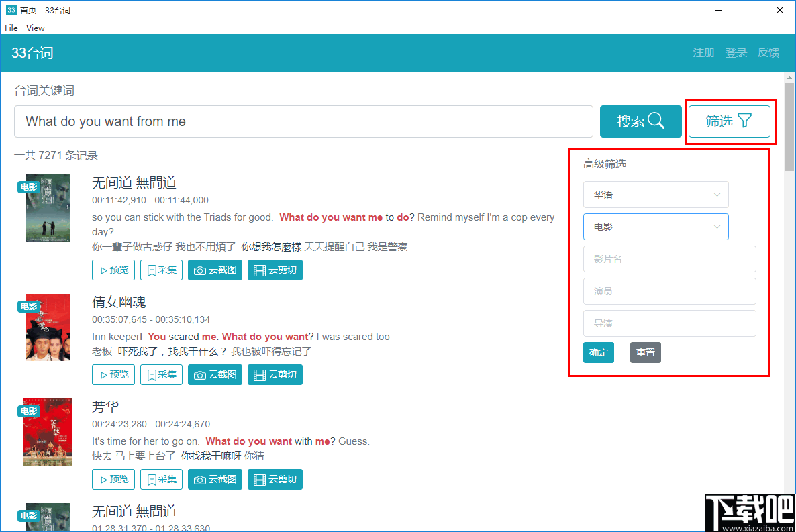Click the 搜索 search button

point(640,121)
